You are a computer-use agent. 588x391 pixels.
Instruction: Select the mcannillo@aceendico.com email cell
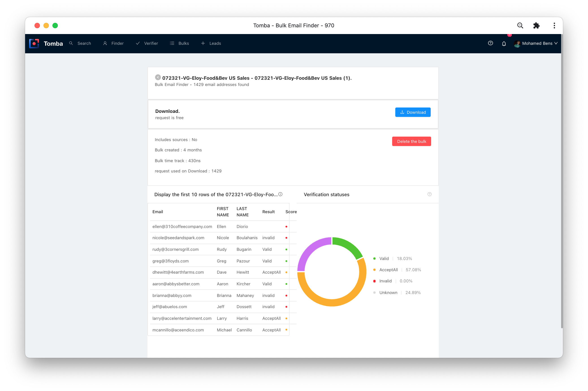coord(178,330)
